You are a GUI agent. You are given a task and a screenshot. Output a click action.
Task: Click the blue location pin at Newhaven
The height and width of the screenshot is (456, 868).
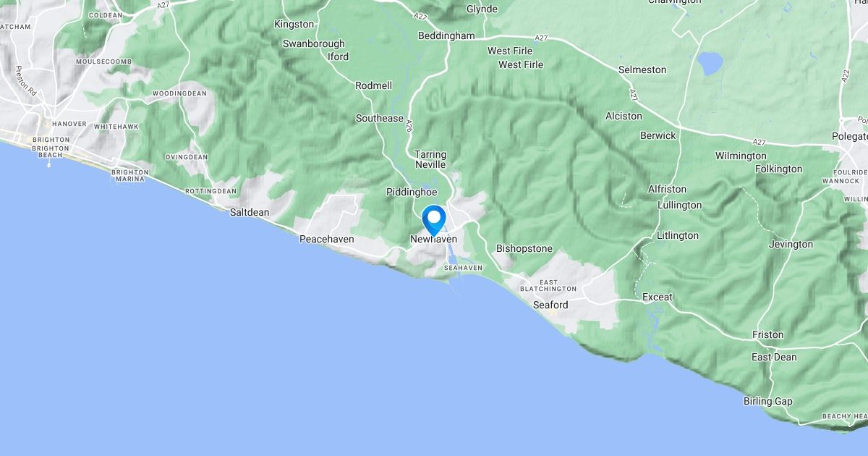pyautogui.click(x=433, y=219)
